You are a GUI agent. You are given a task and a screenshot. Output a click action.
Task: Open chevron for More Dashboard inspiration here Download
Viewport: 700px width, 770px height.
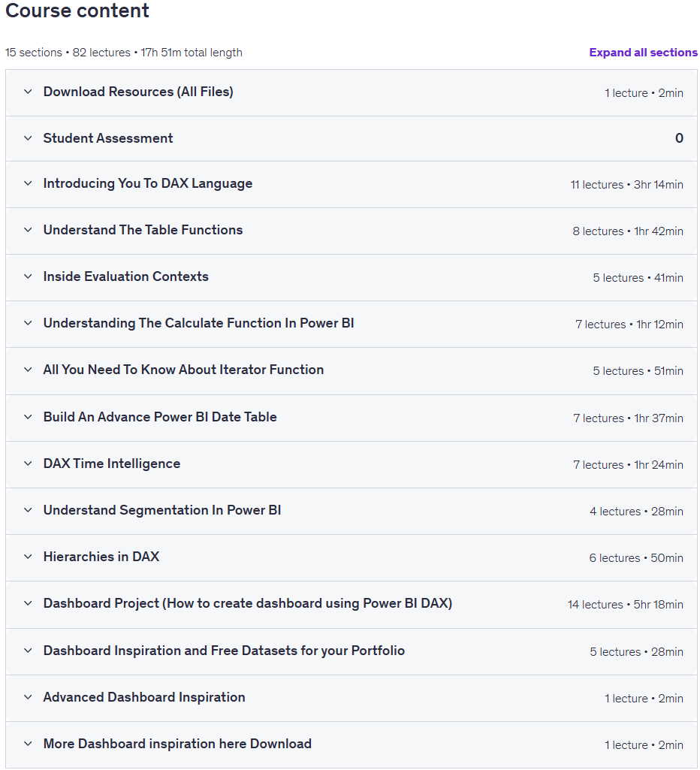(28, 744)
